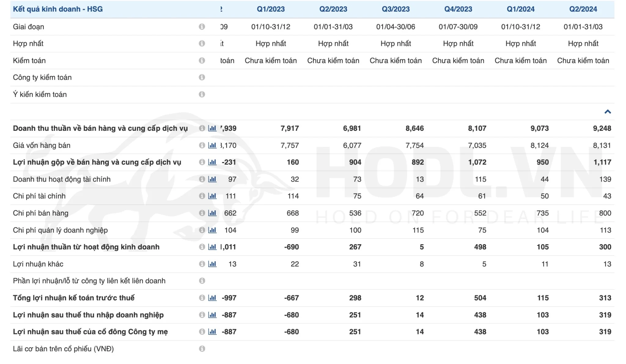
Task: Click the Q2/2024 net revenue value 9,248
Action: pos(602,128)
